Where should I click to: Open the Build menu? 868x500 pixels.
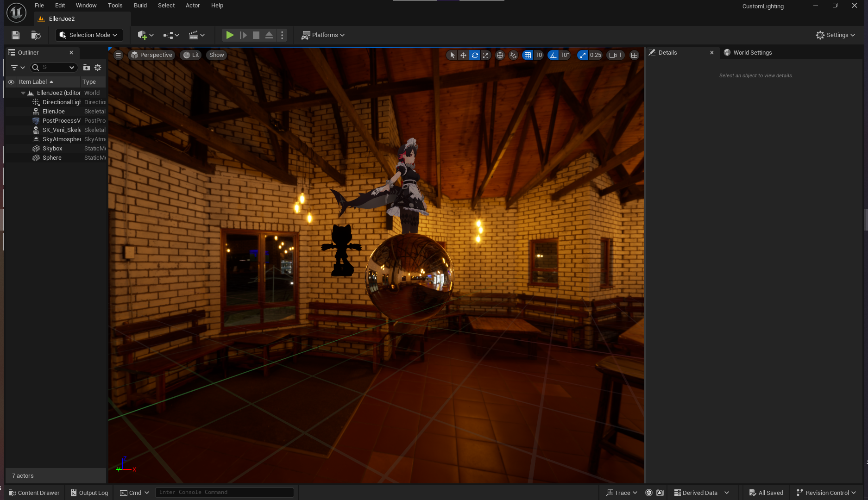click(140, 6)
